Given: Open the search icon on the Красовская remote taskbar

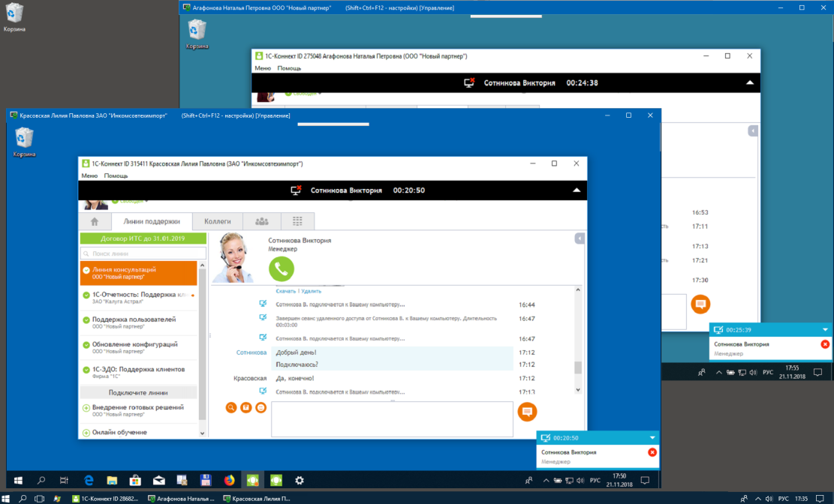Looking at the screenshot, I should coord(41,480).
